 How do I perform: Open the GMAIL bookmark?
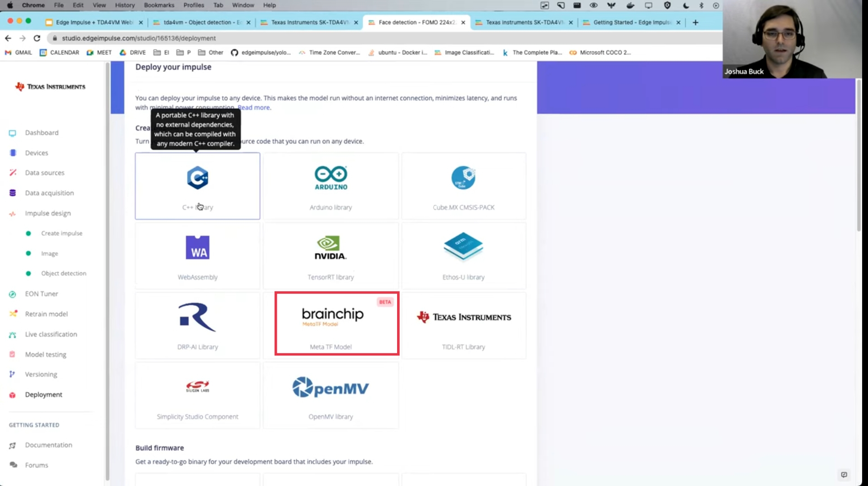point(18,53)
